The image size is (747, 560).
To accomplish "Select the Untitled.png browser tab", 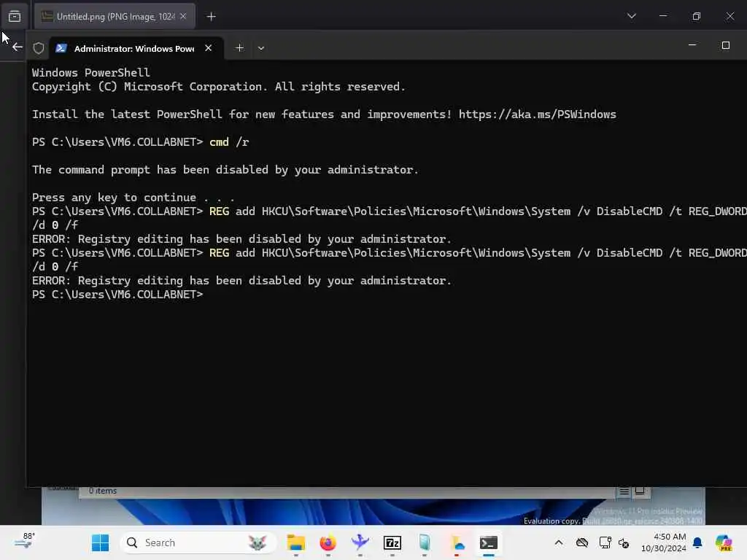I will coord(115,17).
